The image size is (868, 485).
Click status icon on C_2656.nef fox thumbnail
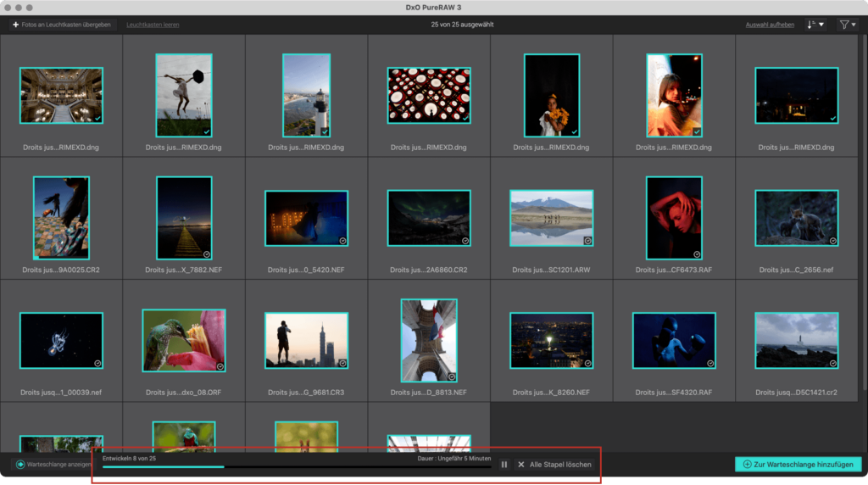click(833, 241)
